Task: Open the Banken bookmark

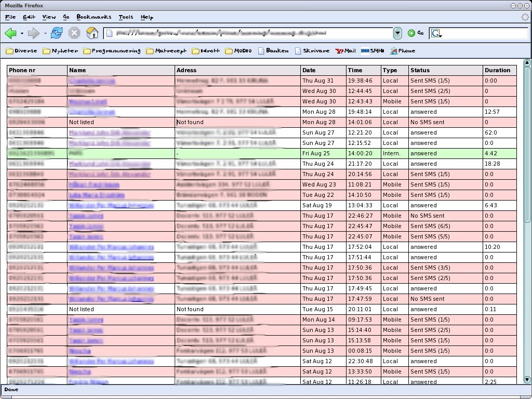Action: [x=273, y=51]
